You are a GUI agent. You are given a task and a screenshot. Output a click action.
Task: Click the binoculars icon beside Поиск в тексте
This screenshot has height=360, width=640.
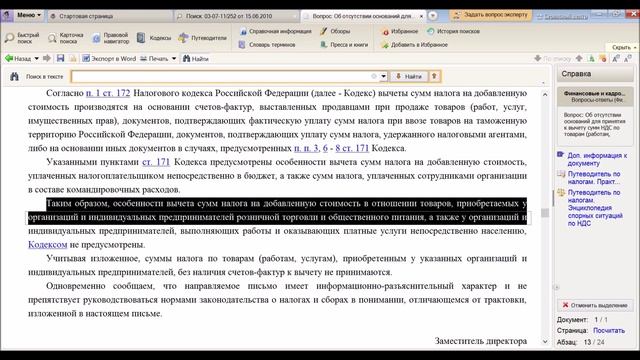pyautogui.click(x=14, y=76)
